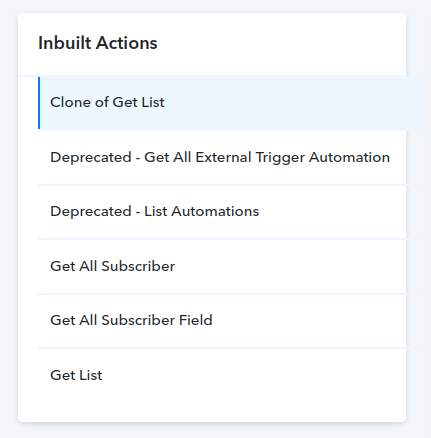
Task: Click the word Deprecated in the List Automations entry
Action: click(x=91, y=212)
